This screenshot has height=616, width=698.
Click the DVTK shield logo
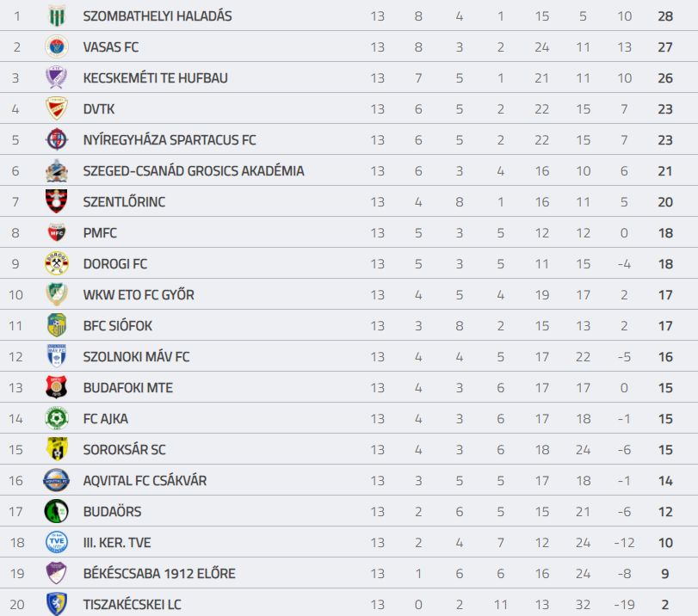click(57, 108)
